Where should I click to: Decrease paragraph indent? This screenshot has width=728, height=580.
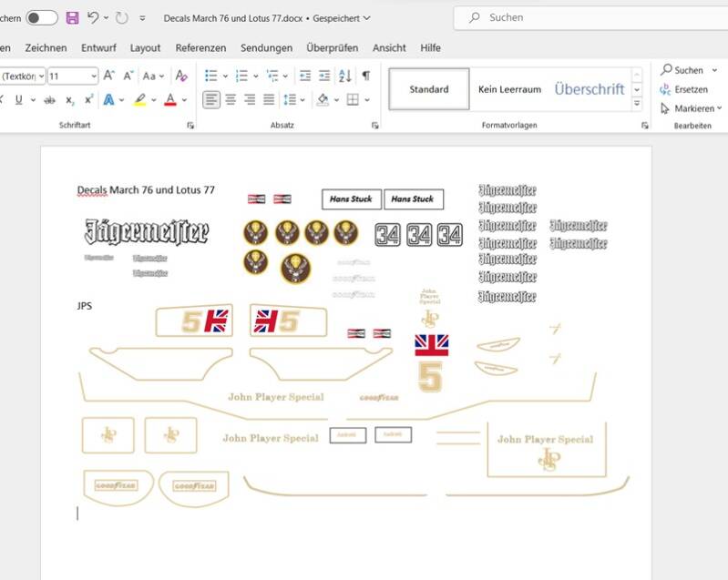tap(305, 76)
